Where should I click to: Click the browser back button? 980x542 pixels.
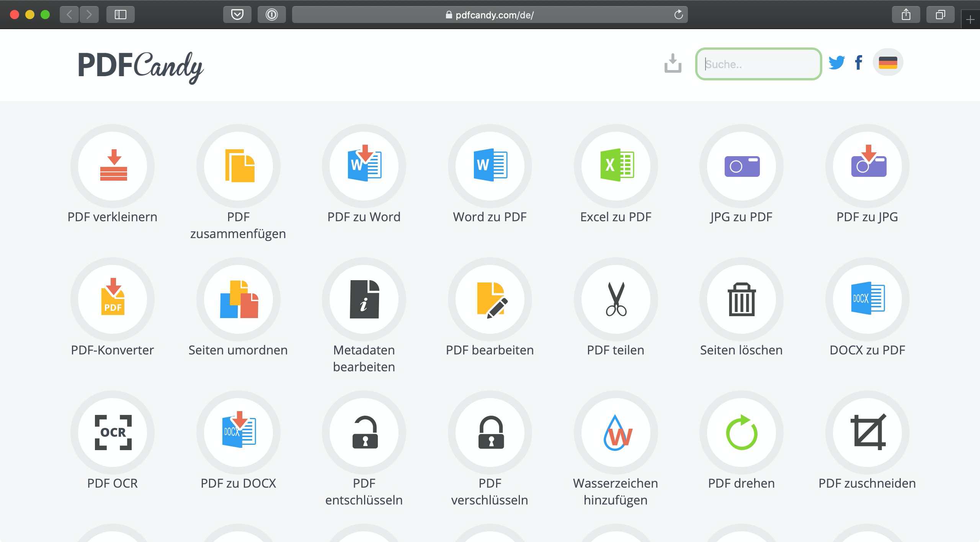pyautogui.click(x=69, y=15)
